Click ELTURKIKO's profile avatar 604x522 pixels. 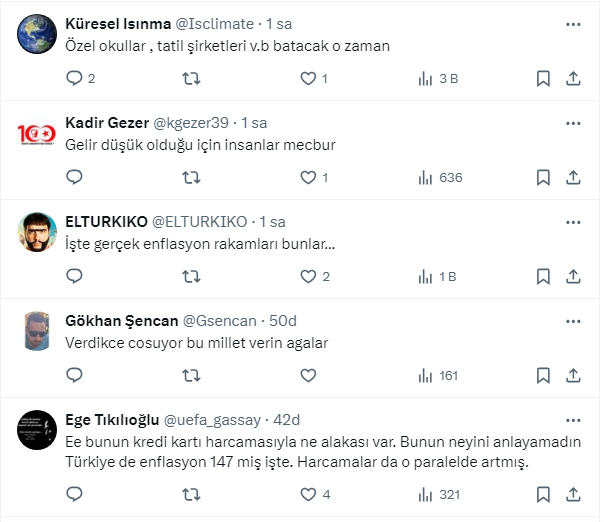37,232
